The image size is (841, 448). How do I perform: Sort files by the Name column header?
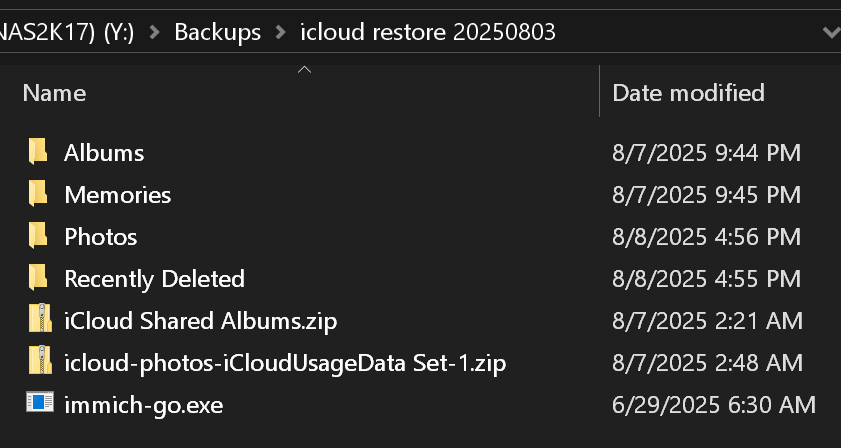pyautogui.click(x=54, y=93)
